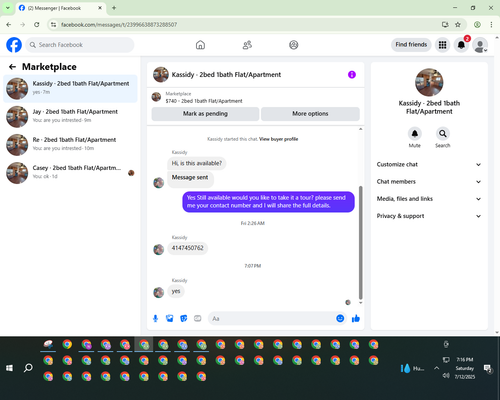Click the site info icon in address bar
The height and width of the screenshot is (400, 500).
click(x=54, y=24)
